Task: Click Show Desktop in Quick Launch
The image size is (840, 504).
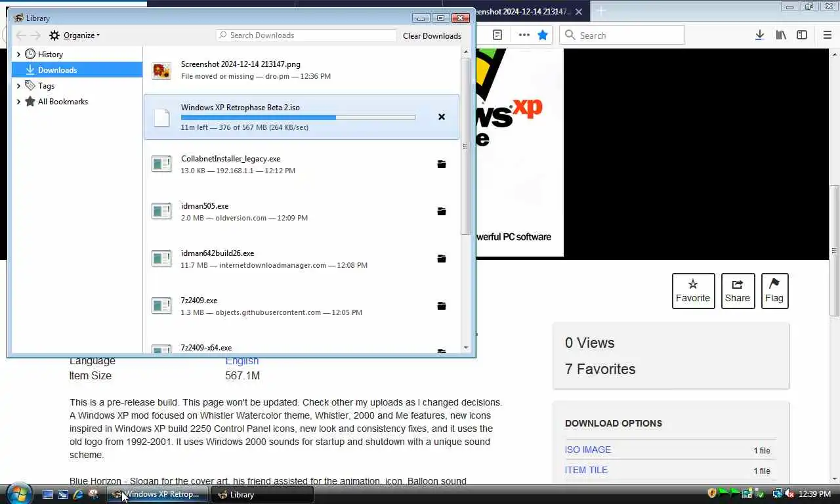Action: click(48, 494)
